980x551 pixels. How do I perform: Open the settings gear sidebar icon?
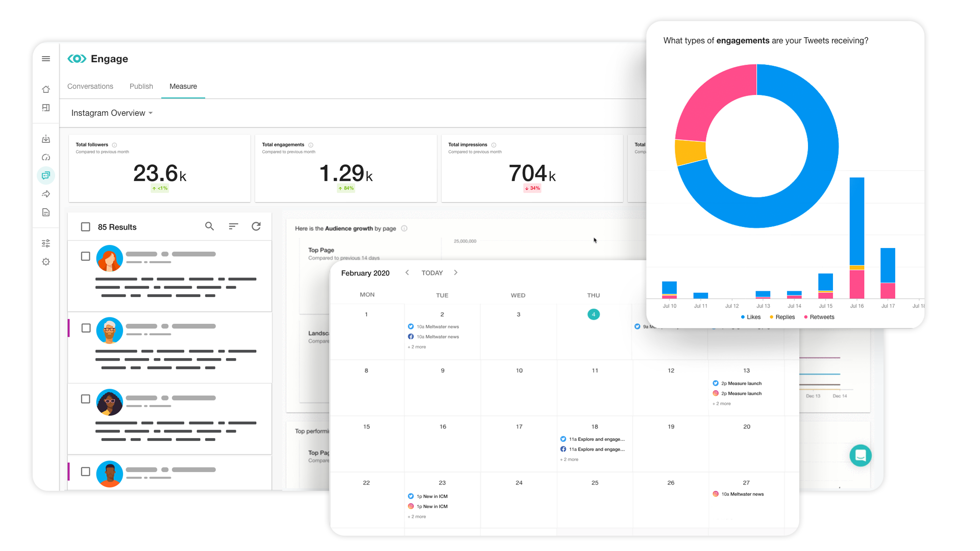[x=46, y=262]
